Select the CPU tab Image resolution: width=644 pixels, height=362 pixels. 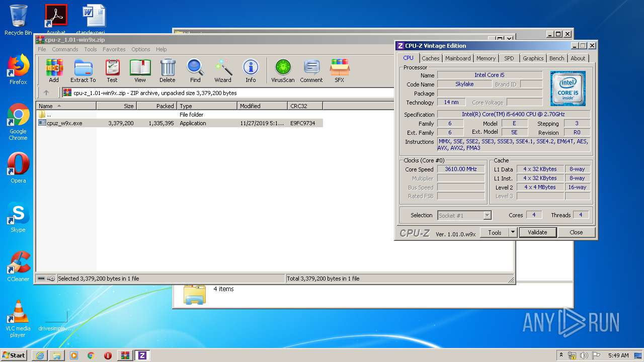click(408, 58)
